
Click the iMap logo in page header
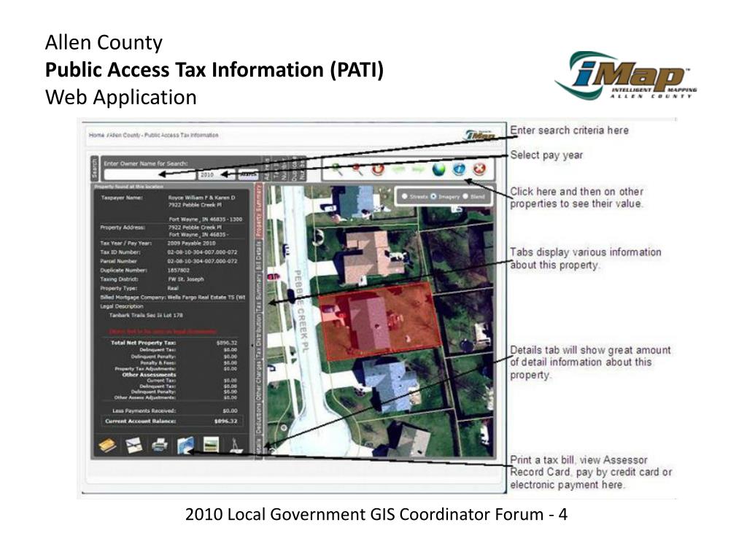click(479, 136)
